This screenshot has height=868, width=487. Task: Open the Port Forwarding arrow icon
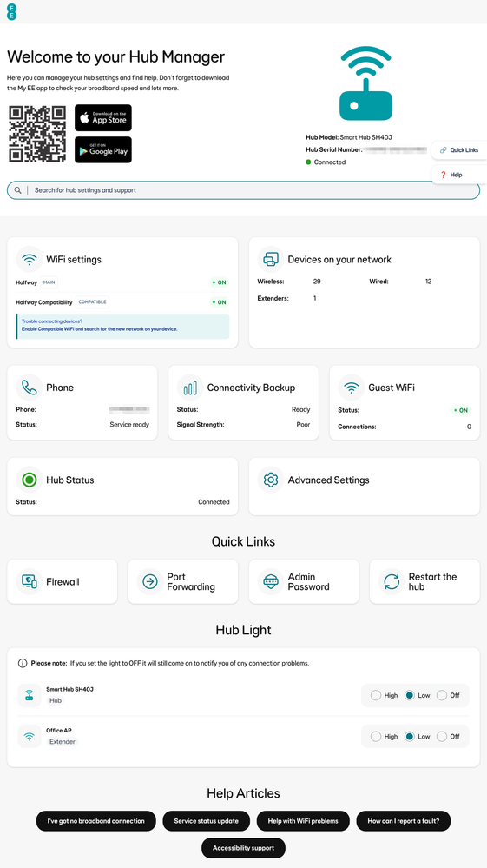150,582
